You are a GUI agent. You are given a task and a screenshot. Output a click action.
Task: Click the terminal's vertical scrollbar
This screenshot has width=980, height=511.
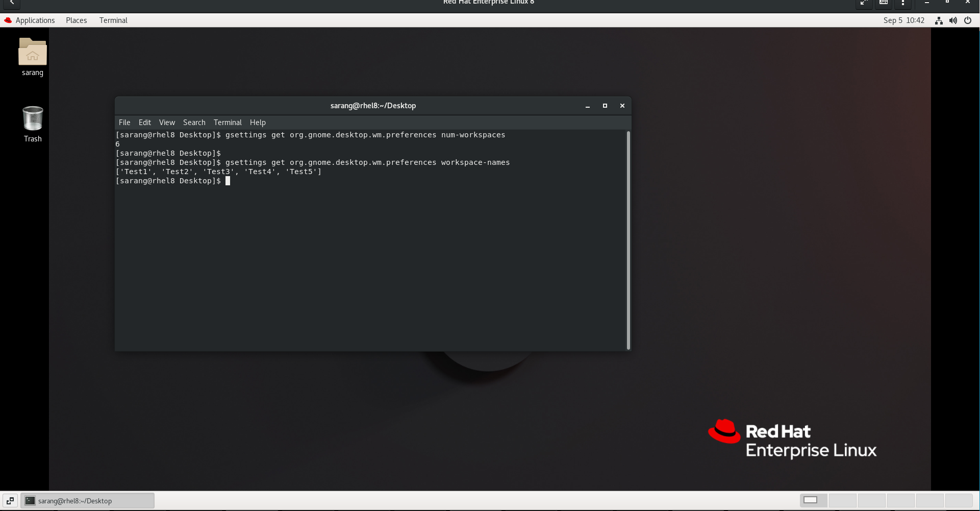pyautogui.click(x=629, y=240)
